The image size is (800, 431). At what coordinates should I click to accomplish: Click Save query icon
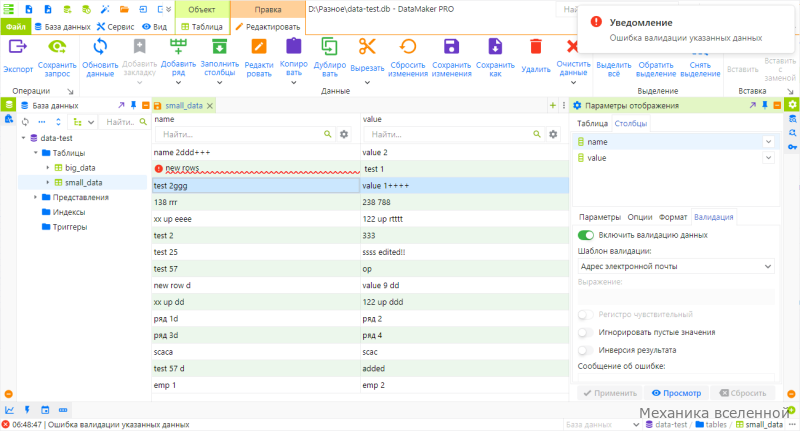tap(57, 47)
